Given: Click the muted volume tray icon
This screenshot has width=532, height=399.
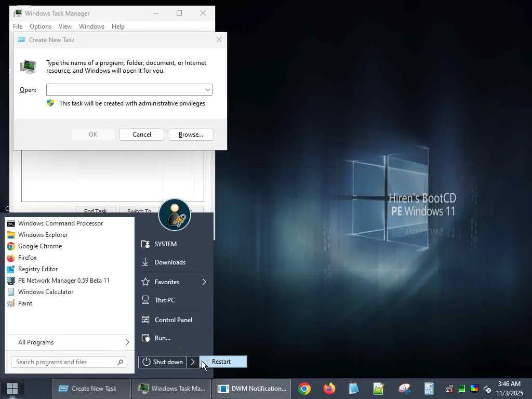Looking at the screenshot, I should pos(487,389).
